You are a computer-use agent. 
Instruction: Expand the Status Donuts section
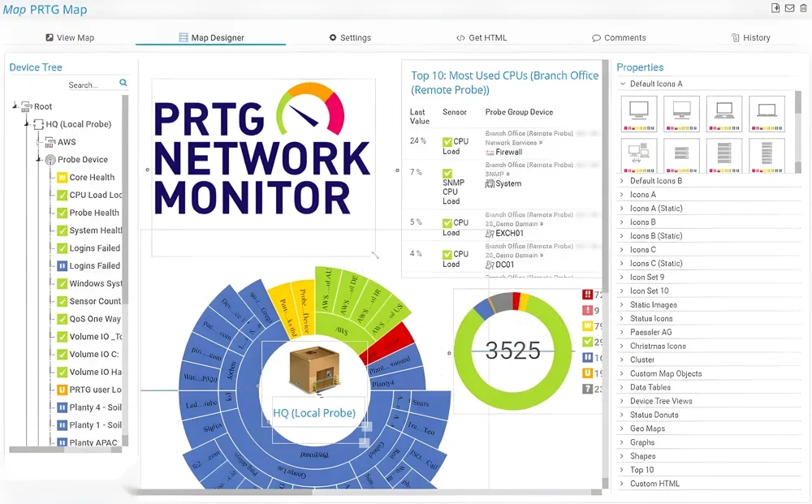(623, 415)
